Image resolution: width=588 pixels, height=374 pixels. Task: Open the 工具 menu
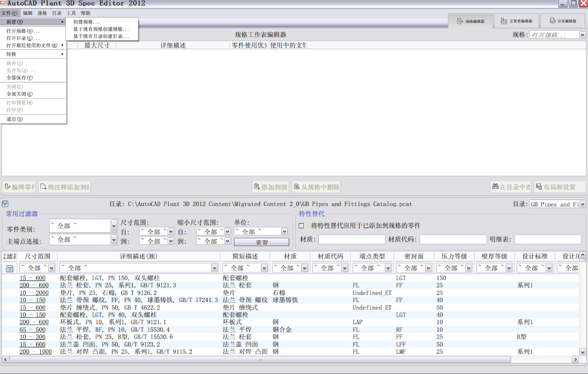[71, 13]
